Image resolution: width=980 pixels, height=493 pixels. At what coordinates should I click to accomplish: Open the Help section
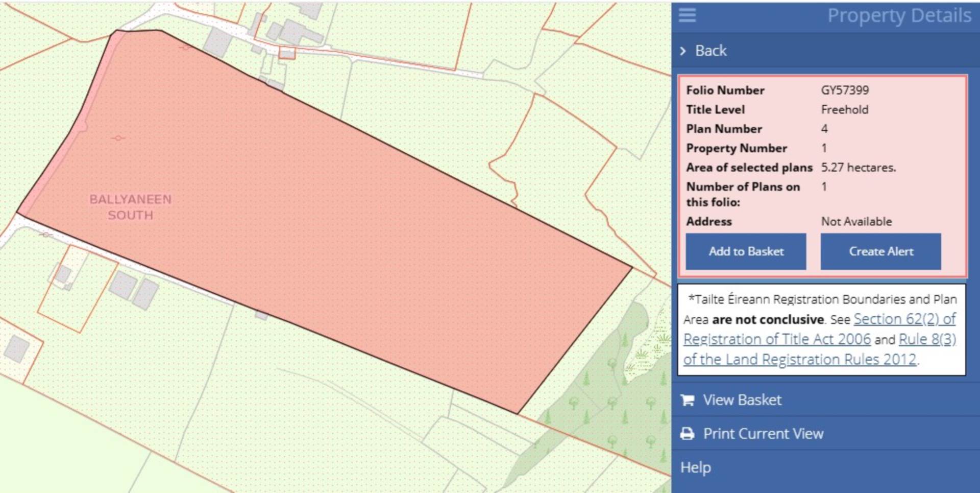tap(696, 467)
